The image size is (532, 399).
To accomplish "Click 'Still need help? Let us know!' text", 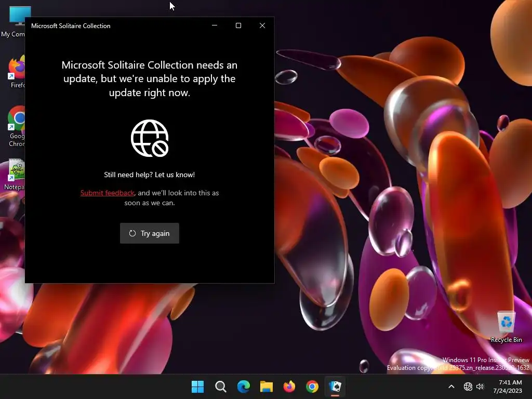I will point(149,175).
